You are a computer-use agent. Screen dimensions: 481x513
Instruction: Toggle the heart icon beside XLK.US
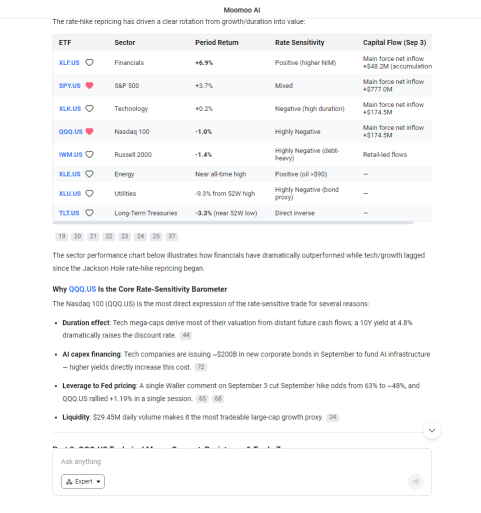pos(89,108)
